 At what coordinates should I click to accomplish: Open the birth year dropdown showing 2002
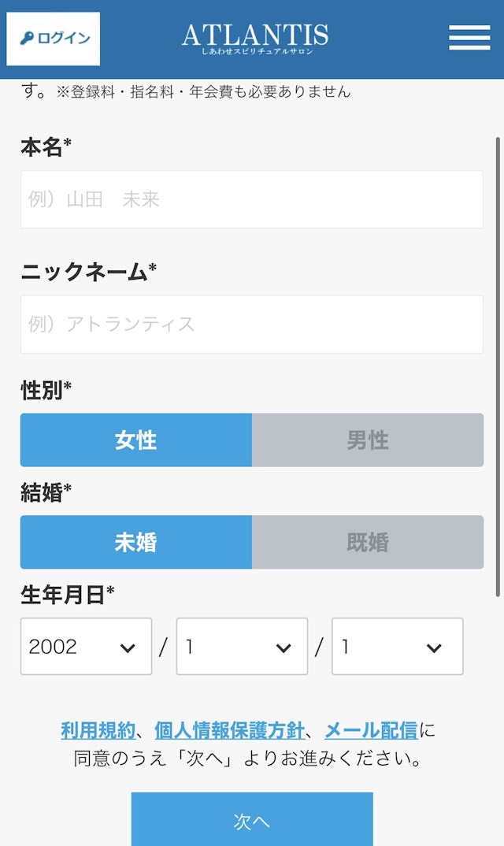(86, 647)
